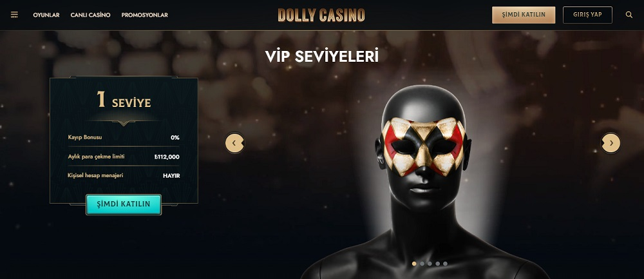The height and width of the screenshot is (279, 644).
Task: Go to previous VIP level arrow
Action: [234, 144]
